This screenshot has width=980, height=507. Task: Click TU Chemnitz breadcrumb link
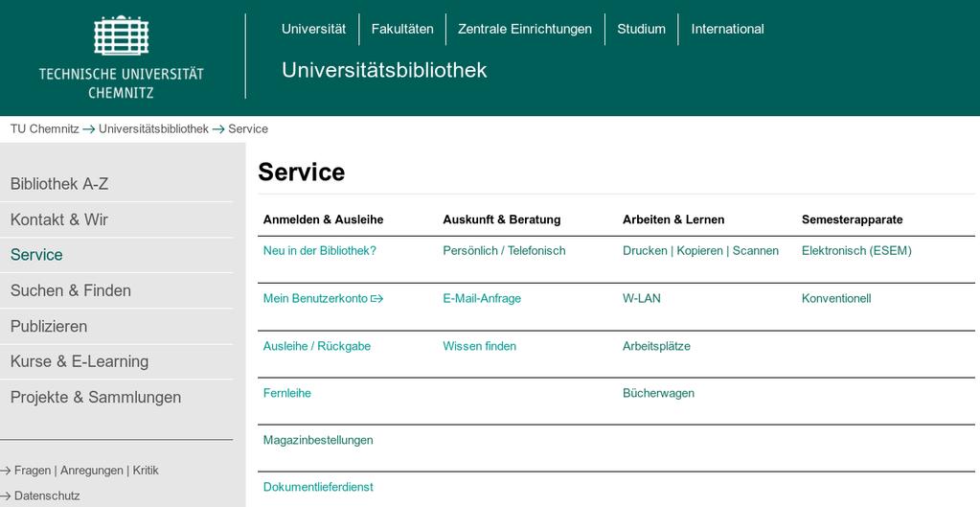pos(45,128)
